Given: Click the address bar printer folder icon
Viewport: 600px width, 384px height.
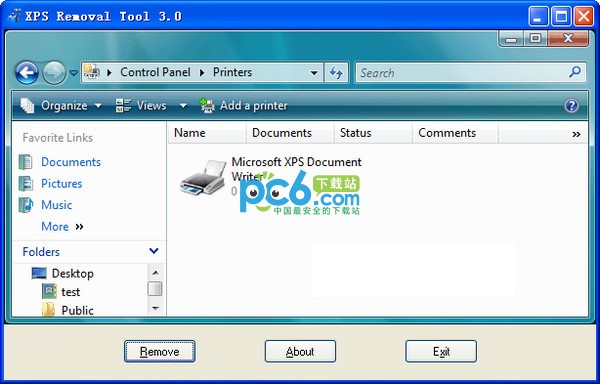Looking at the screenshot, I should click(92, 71).
